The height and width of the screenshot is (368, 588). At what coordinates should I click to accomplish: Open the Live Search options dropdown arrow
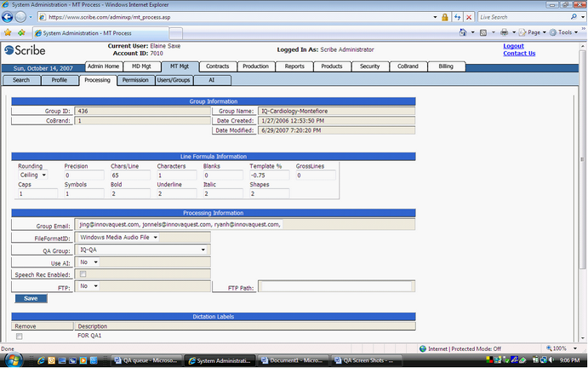(583, 17)
